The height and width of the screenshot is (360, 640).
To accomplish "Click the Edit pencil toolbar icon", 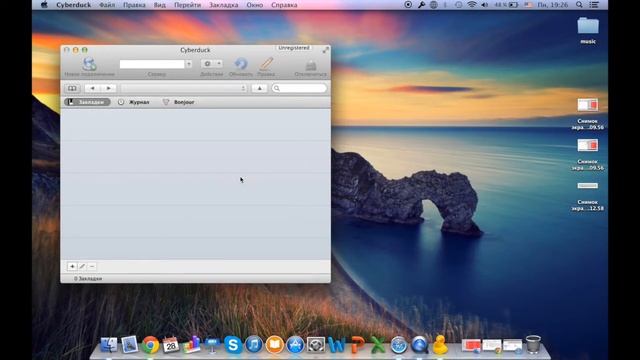I will (x=266, y=64).
